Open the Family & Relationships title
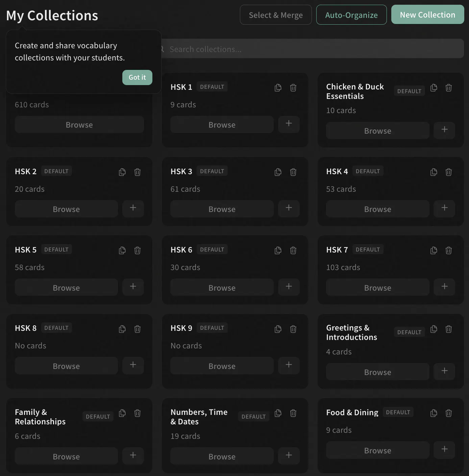Viewport: 469px width, 476px height. tap(40, 417)
